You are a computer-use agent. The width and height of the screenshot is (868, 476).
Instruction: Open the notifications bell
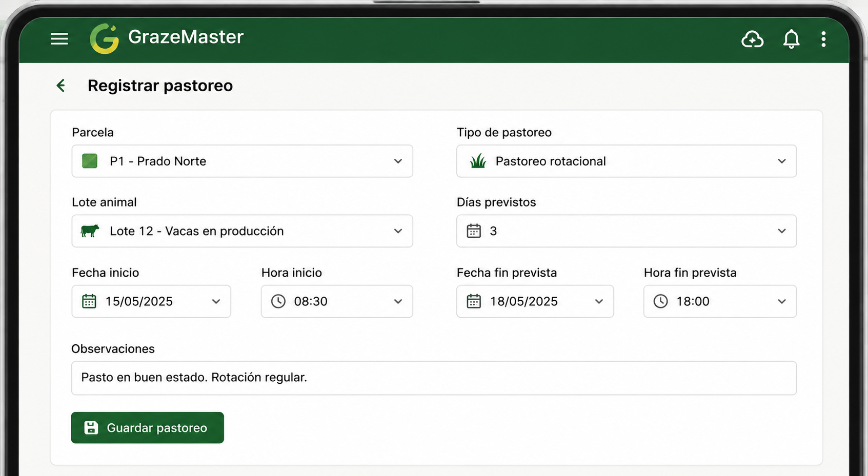coord(791,39)
